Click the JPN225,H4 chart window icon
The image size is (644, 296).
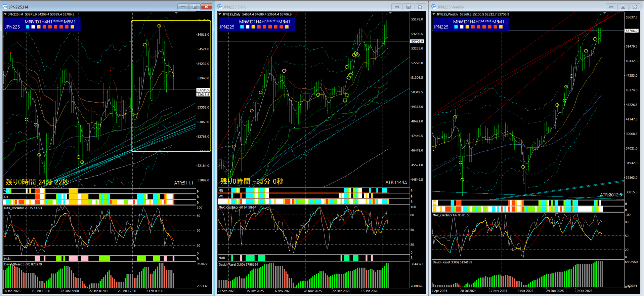(x=6, y=7)
